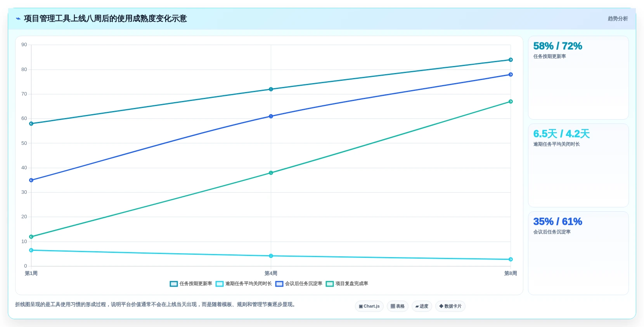The width and height of the screenshot is (644, 327).
Task: Click the 90 y-axis label
Action: click(24, 45)
